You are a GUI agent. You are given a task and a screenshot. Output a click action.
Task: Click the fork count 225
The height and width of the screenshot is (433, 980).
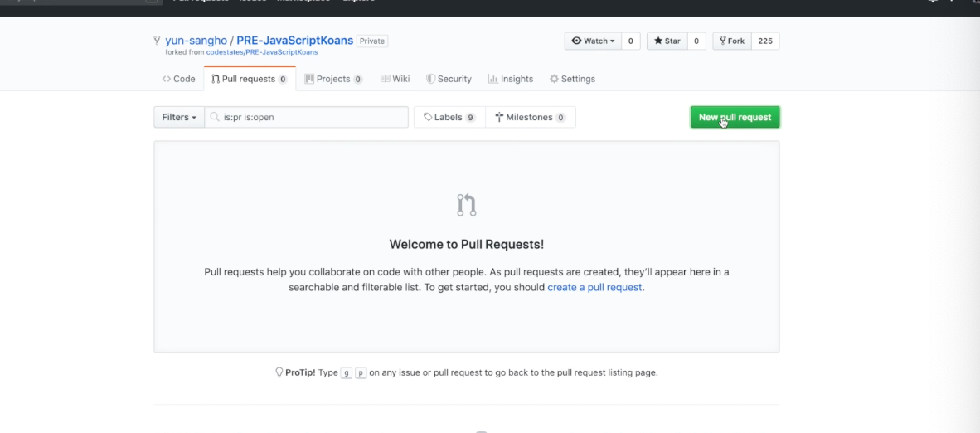[765, 41]
